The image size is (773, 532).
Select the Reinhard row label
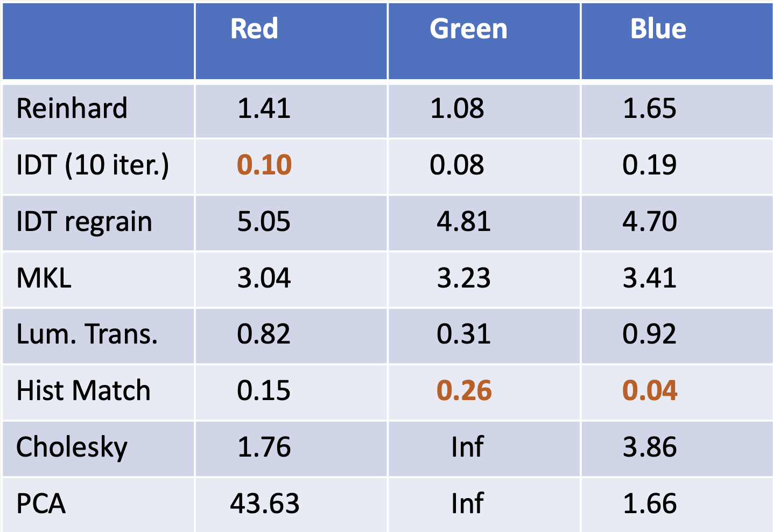click(72, 108)
